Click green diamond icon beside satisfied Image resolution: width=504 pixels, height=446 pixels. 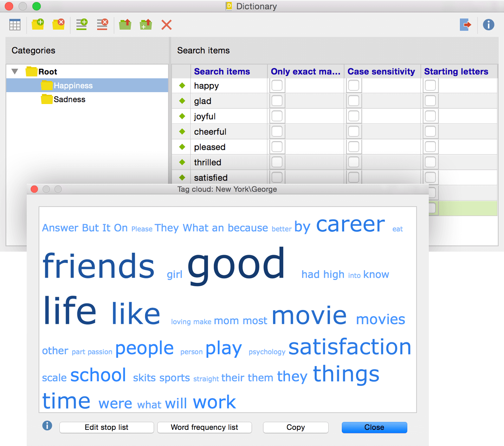click(x=182, y=177)
